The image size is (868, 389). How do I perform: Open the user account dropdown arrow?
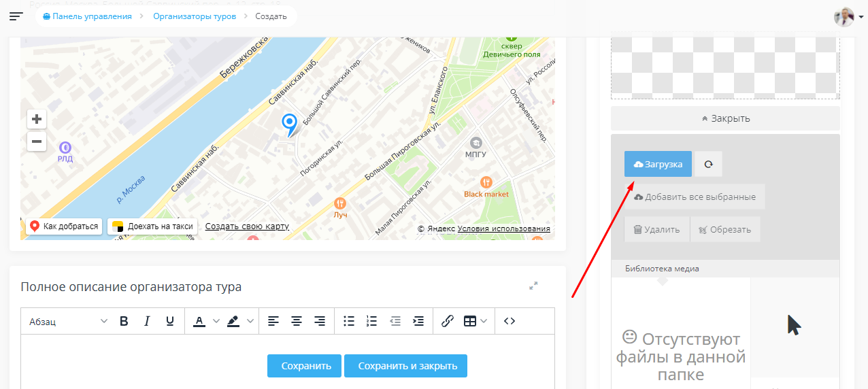pos(861,17)
